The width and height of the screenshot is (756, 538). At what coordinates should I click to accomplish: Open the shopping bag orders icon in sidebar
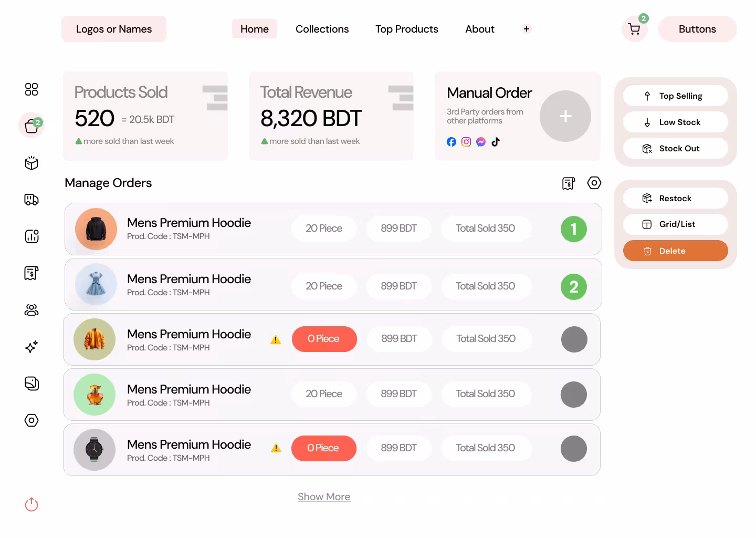31,126
